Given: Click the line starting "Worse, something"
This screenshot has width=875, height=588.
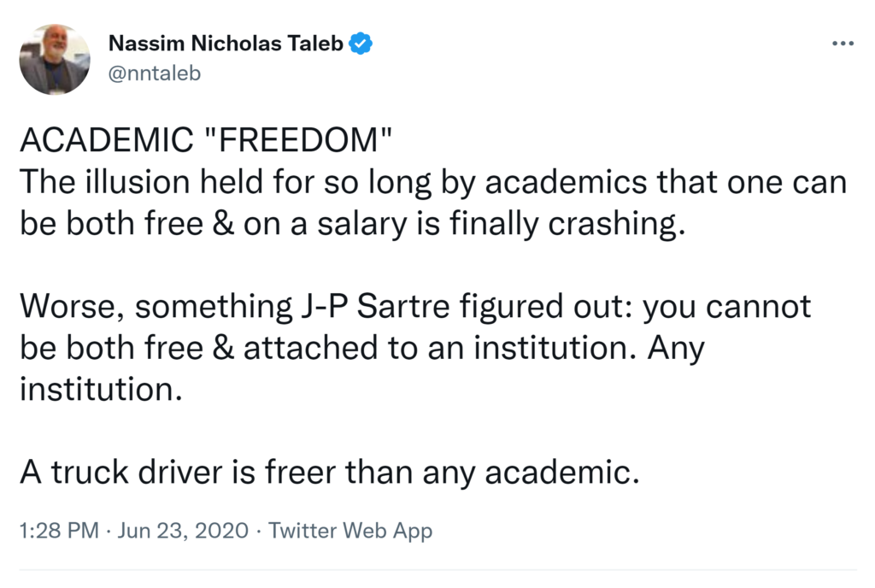Looking at the screenshot, I should tap(414, 308).
